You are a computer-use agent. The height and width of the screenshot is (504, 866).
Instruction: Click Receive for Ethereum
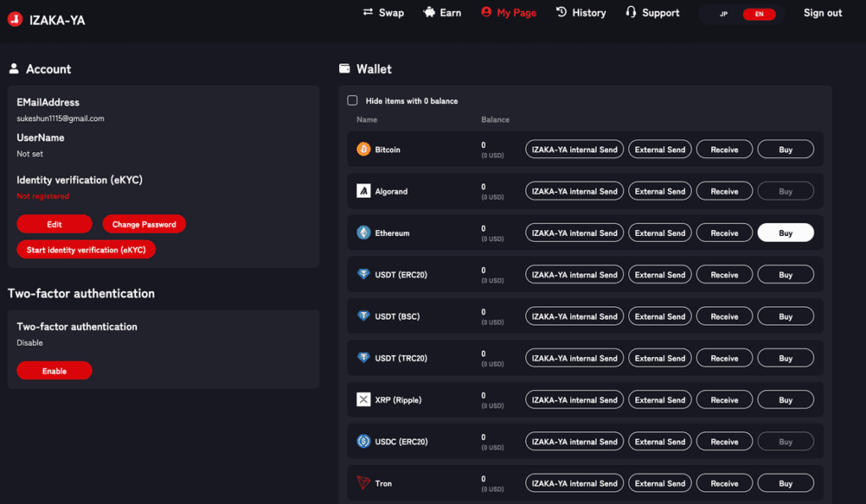pos(724,233)
